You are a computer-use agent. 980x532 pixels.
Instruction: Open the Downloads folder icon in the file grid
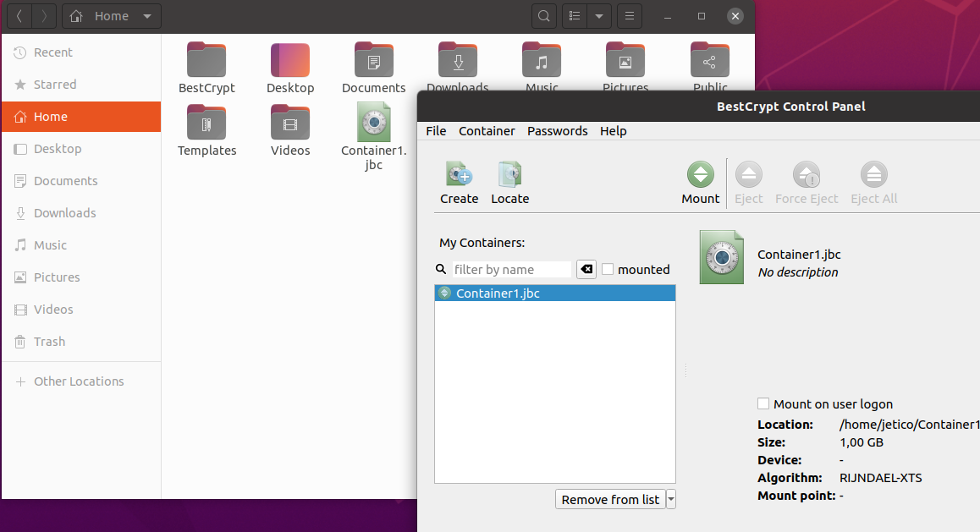coord(458,59)
